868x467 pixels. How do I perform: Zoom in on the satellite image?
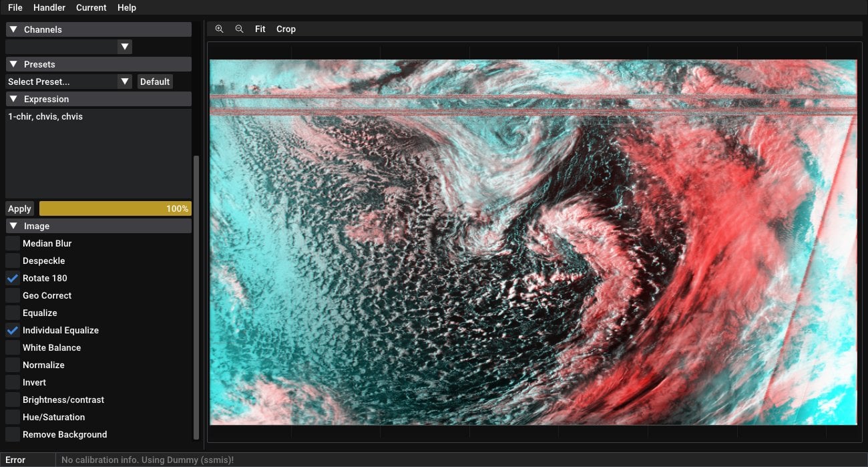[219, 29]
